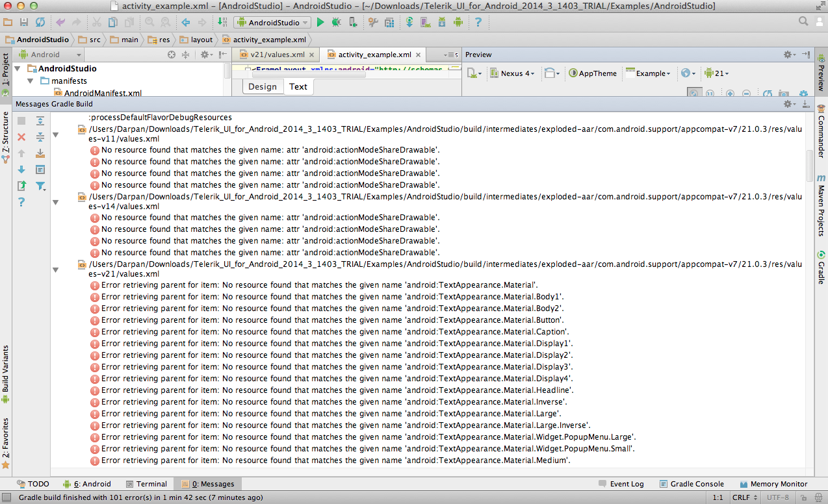Click the Messages panel help question mark
This screenshot has width=828, height=504.
[21, 202]
